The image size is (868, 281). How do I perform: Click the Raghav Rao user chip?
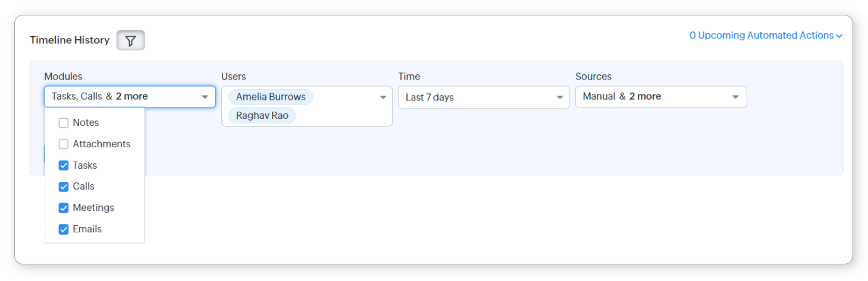click(x=262, y=115)
